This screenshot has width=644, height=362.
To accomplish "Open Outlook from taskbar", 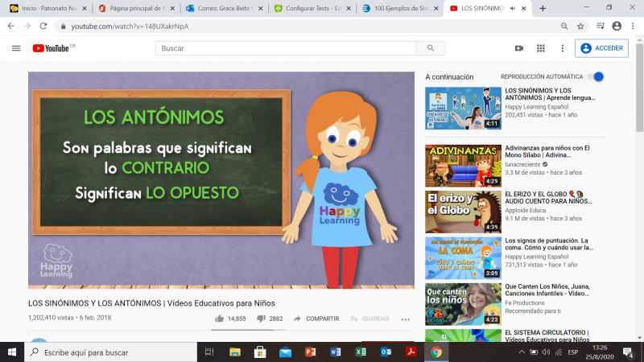I will (x=386, y=352).
